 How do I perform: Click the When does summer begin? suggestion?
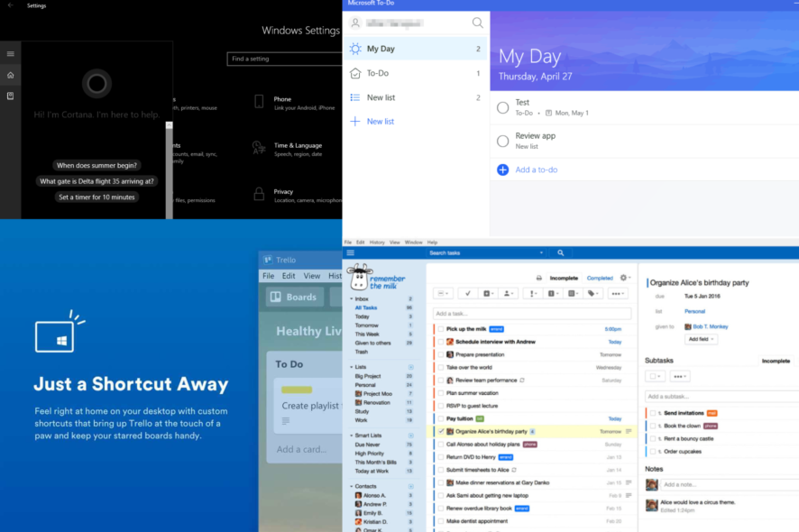pos(96,166)
